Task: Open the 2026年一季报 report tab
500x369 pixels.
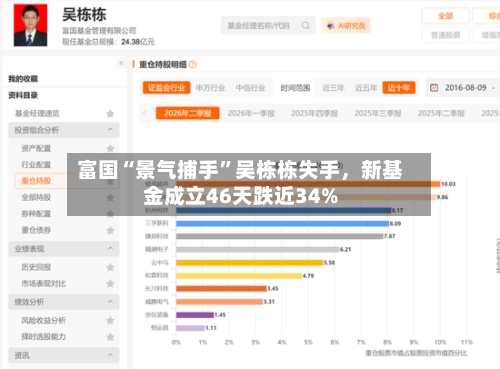Action: coord(251,113)
